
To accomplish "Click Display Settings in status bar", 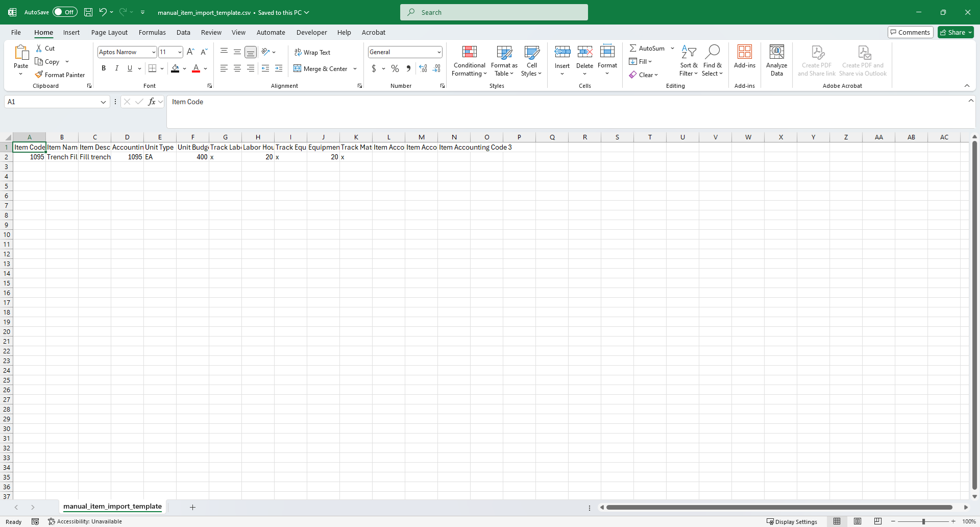I will click(x=792, y=521).
